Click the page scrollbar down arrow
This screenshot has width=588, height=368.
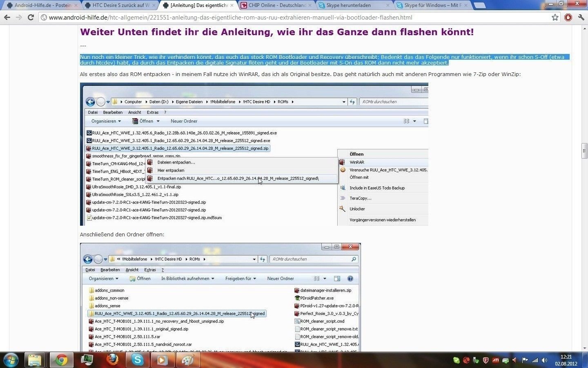click(x=584, y=348)
